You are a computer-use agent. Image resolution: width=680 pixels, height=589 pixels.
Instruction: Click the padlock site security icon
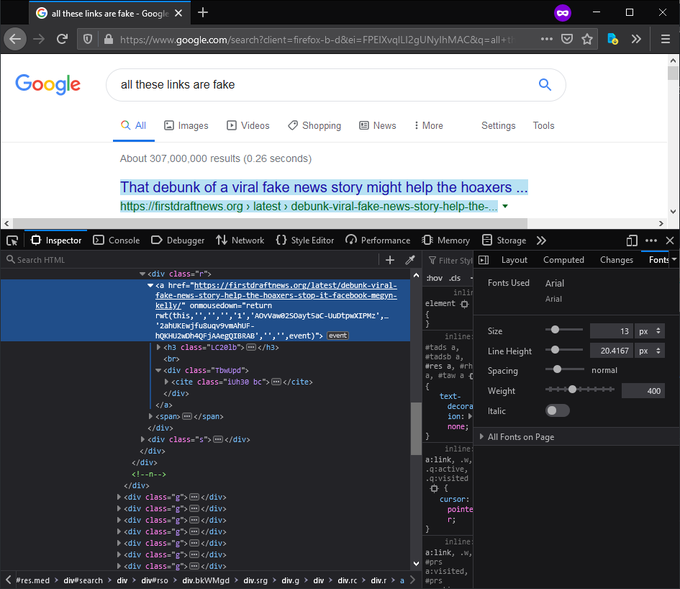pyautogui.click(x=108, y=39)
